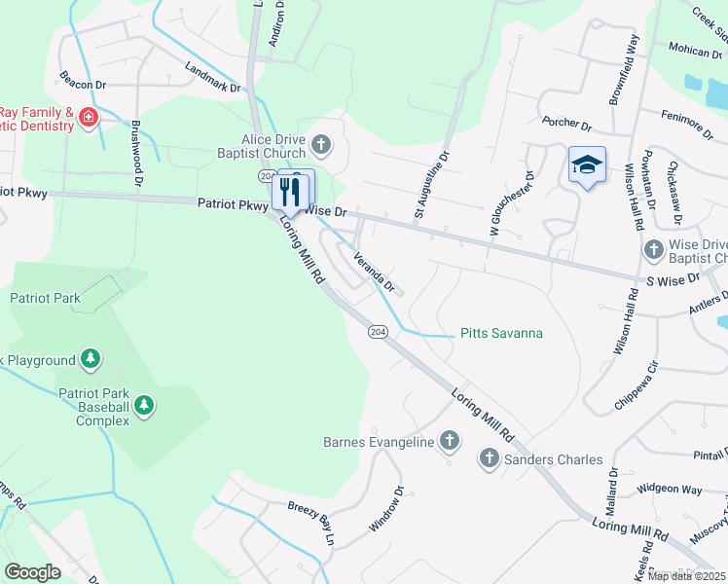Click the Brownfield Way street label

(x=624, y=70)
